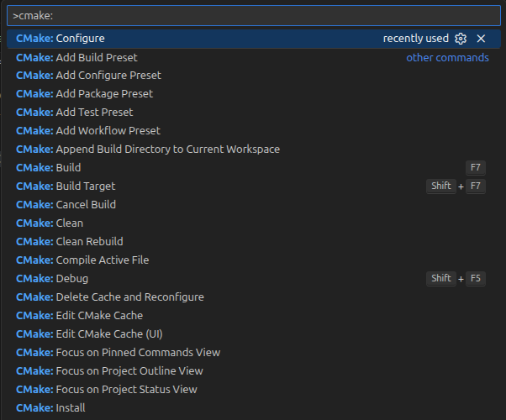
Task: Remove Configure from recently used with X
Action: pyautogui.click(x=481, y=39)
